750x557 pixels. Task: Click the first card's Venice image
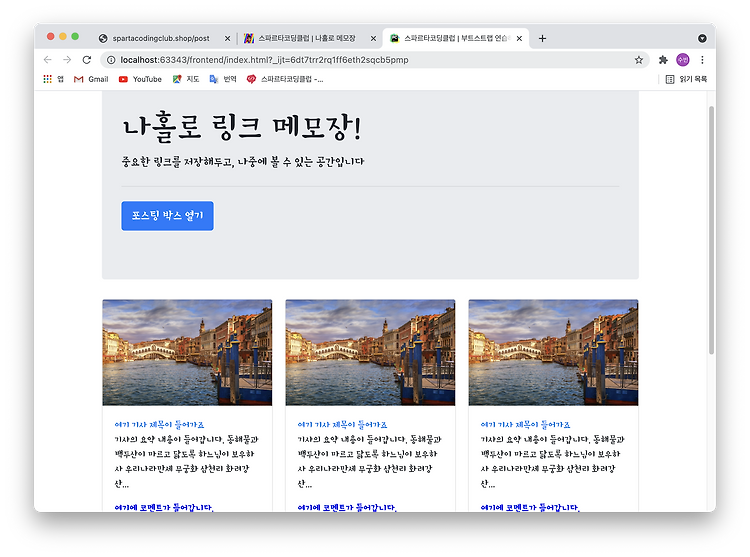coord(187,352)
